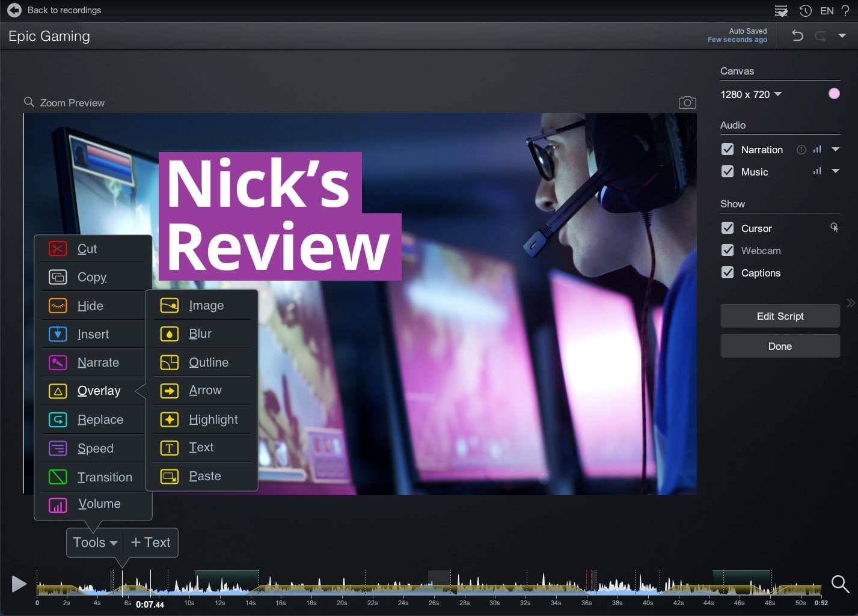Open the history clock icon
Image resolution: width=858 pixels, height=616 pixels.
(805, 10)
